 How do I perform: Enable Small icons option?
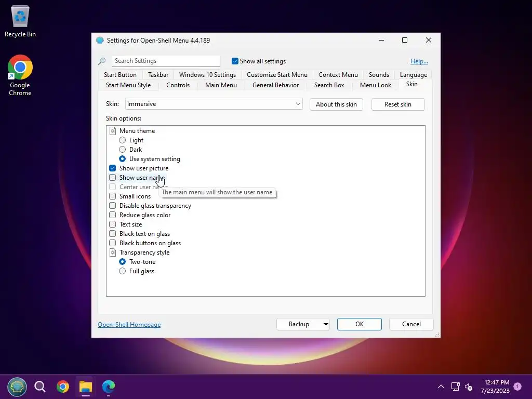point(113,196)
